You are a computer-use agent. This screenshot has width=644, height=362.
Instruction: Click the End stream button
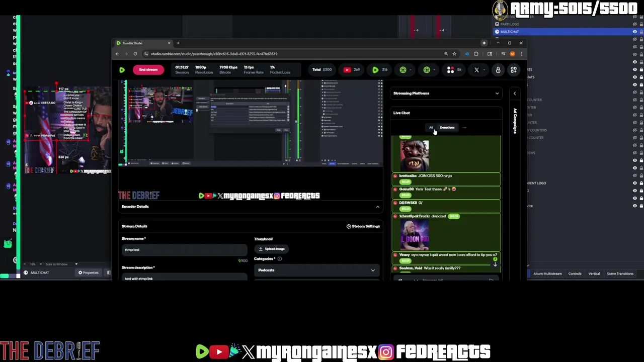click(x=148, y=70)
